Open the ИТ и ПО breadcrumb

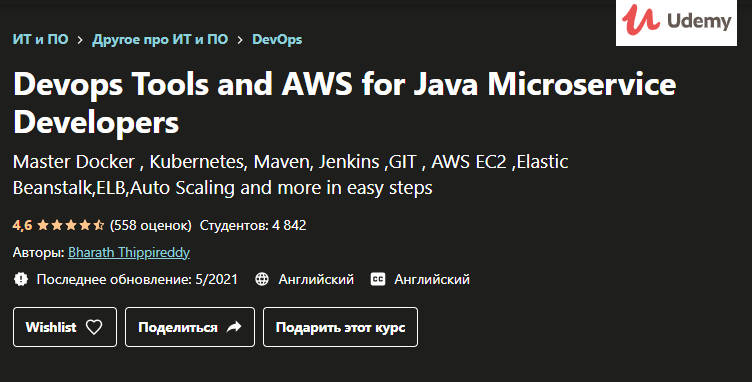(x=41, y=39)
